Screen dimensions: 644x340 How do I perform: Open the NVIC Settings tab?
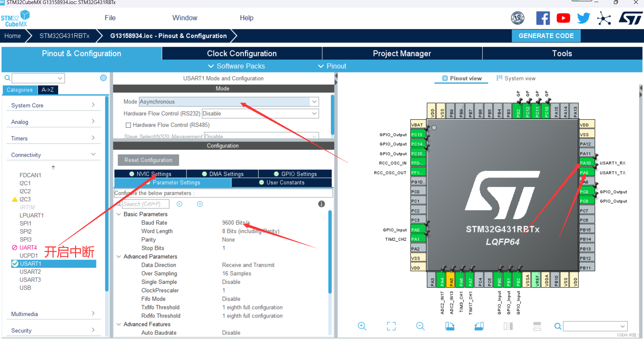tap(150, 174)
